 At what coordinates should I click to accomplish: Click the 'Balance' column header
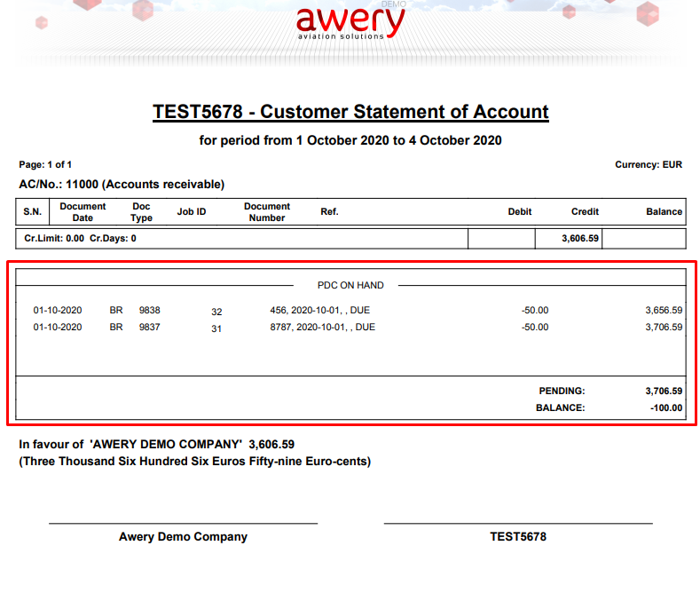click(x=664, y=212)
